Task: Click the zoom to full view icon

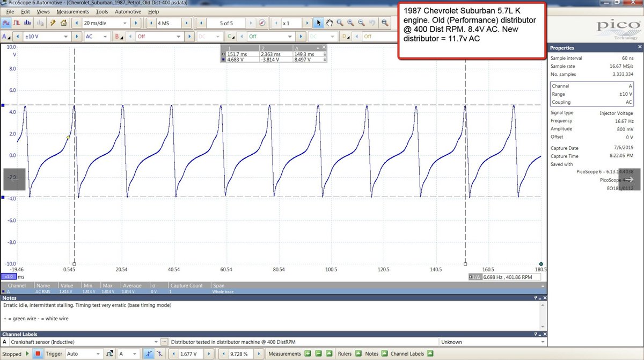Action: 385,23
